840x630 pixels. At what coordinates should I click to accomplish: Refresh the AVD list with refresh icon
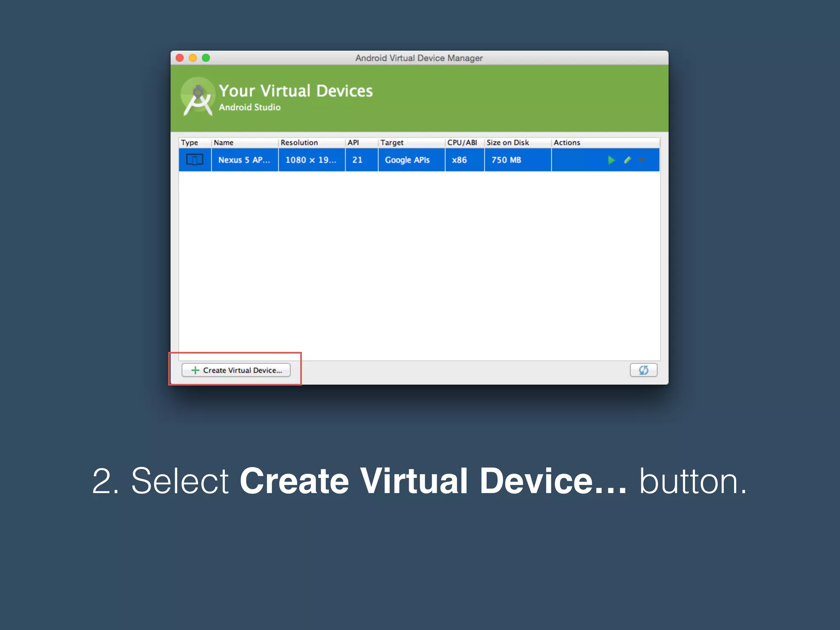point(644,370)
